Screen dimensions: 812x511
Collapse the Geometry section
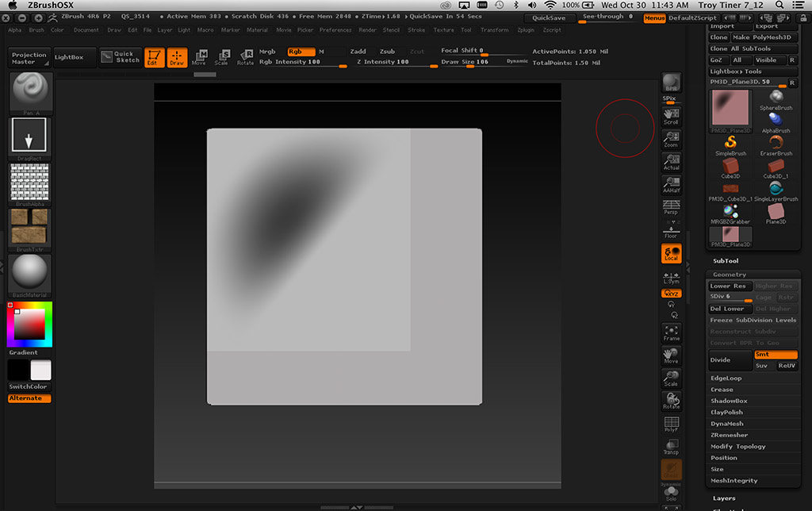[729, 275]
